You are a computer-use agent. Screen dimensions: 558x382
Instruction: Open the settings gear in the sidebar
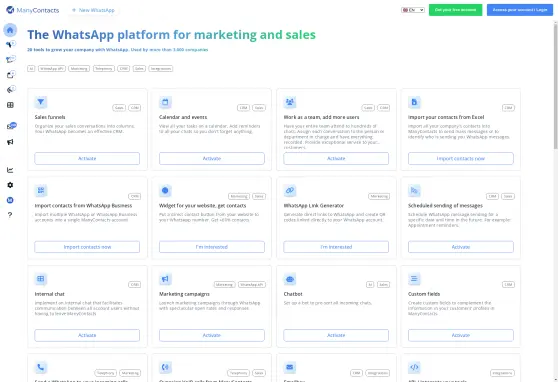(10, 185)
